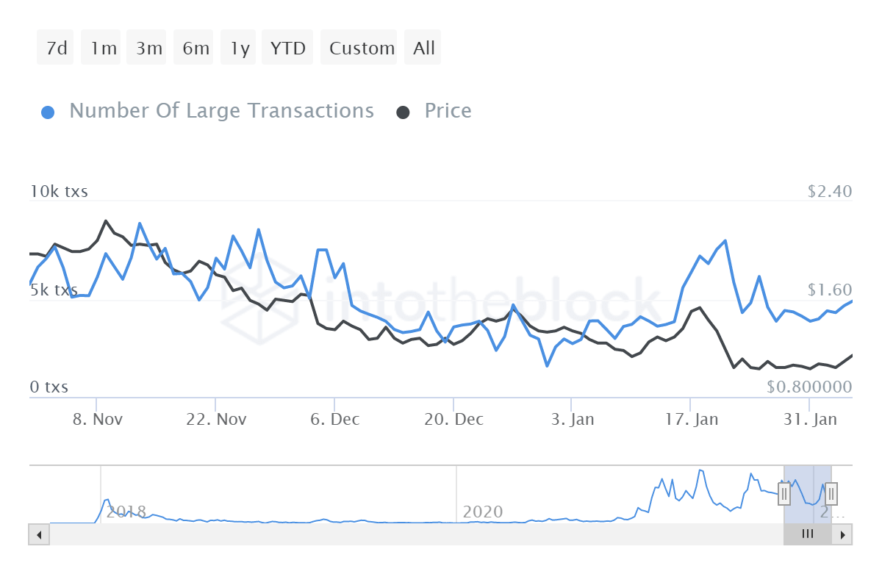The image size is (882, 588).
Task: Click the 2020 label in the mini chart
Action: 484,512
